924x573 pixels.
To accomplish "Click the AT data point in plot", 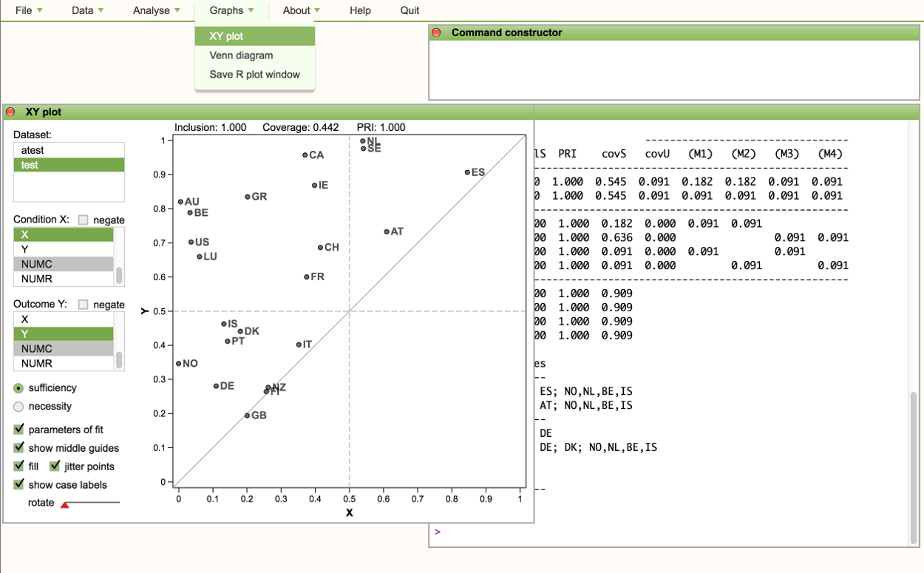I will (x=386, y=231).
